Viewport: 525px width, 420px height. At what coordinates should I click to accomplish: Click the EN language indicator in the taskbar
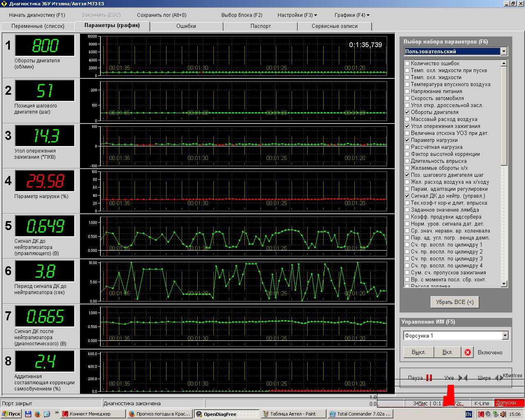pyautogui.click(x=468, y=414)
